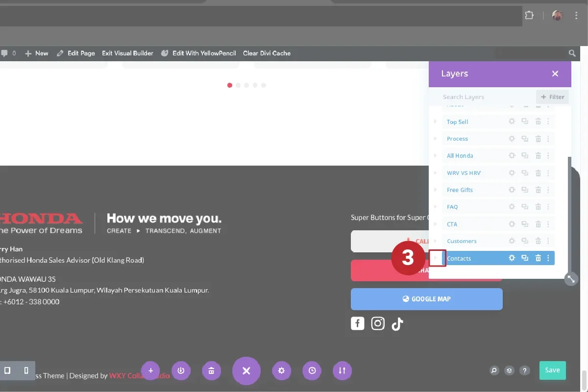
Task: Open page settings gear in bottom toolbar
Action: 281,371
